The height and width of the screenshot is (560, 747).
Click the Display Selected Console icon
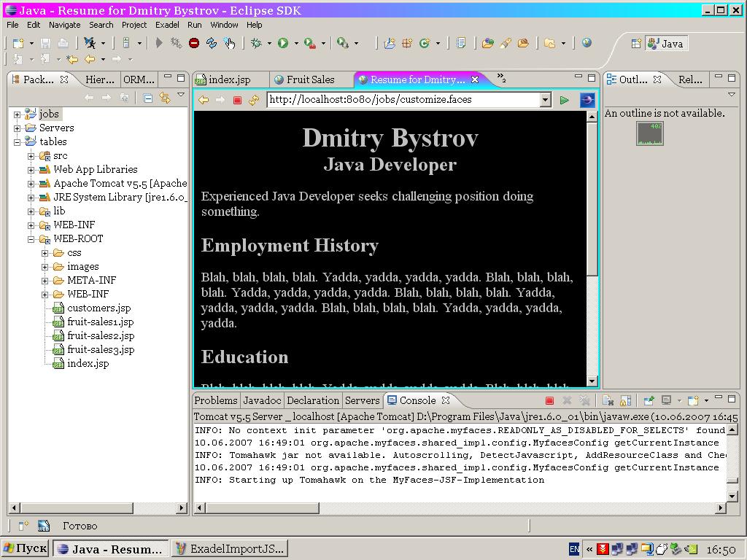click(667, 400)
